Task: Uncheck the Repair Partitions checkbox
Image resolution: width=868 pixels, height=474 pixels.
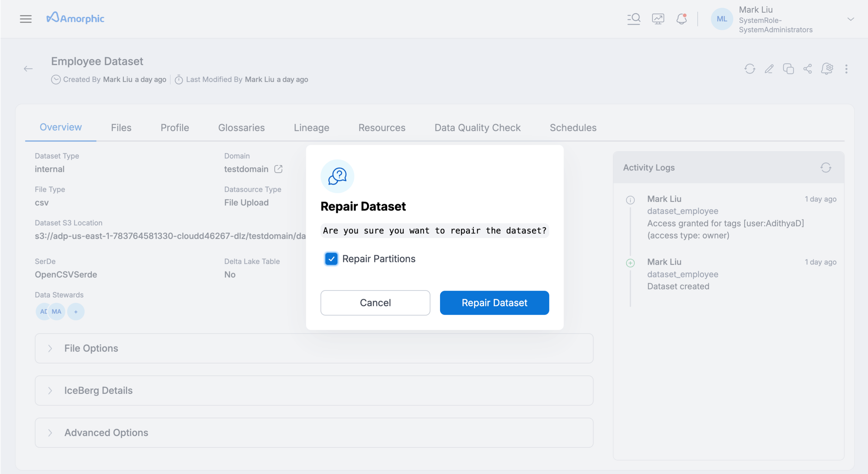Action: point(331,259)
